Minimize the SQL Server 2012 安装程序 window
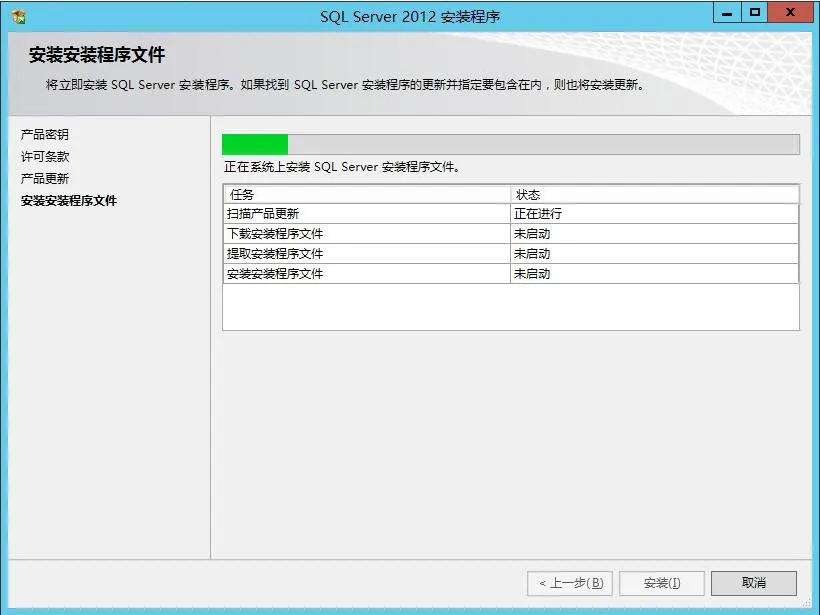The width and height of the screenshot is (820, 615). pyautogui.click(x=726, y=13)
